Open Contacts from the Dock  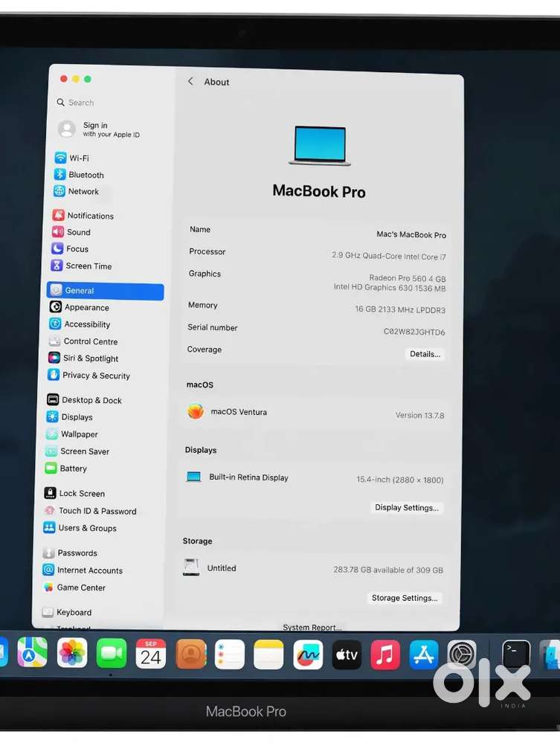coord(190,654)
